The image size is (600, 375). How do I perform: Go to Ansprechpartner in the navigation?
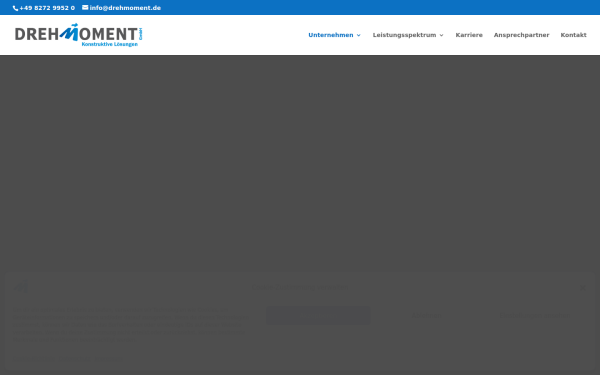click(x=521, y=35)
